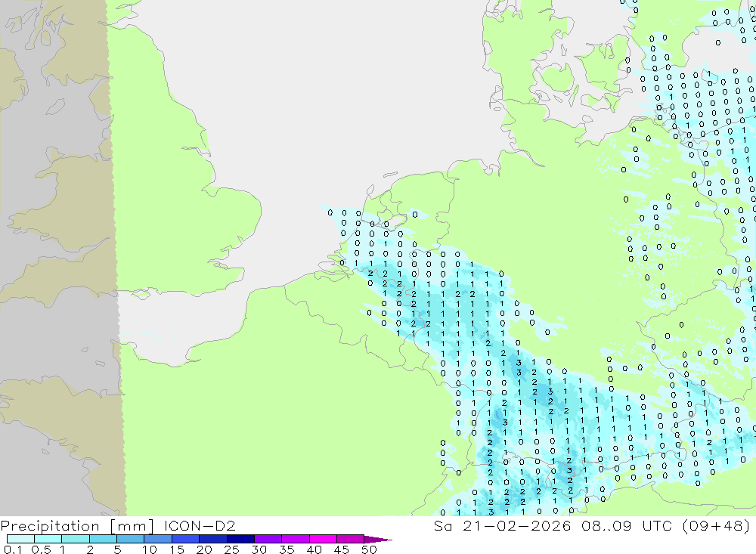Click the 1–2 mm legend color swatch
Viewport: 756px width, 554px height.
76,539
